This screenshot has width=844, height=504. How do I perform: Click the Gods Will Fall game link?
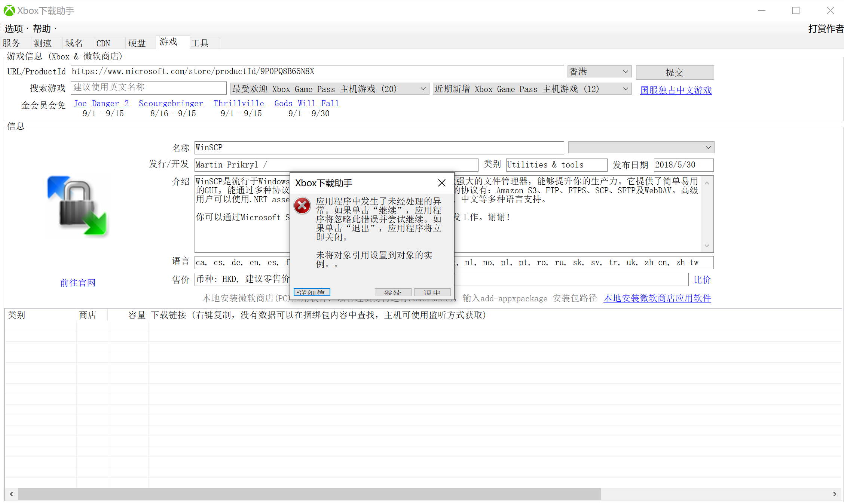pos(306,103)
